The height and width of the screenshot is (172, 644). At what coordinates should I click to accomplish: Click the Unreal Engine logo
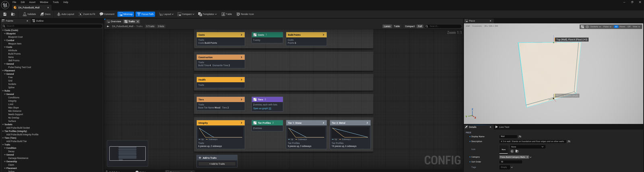pyautogui.click(x=5, y=5)
